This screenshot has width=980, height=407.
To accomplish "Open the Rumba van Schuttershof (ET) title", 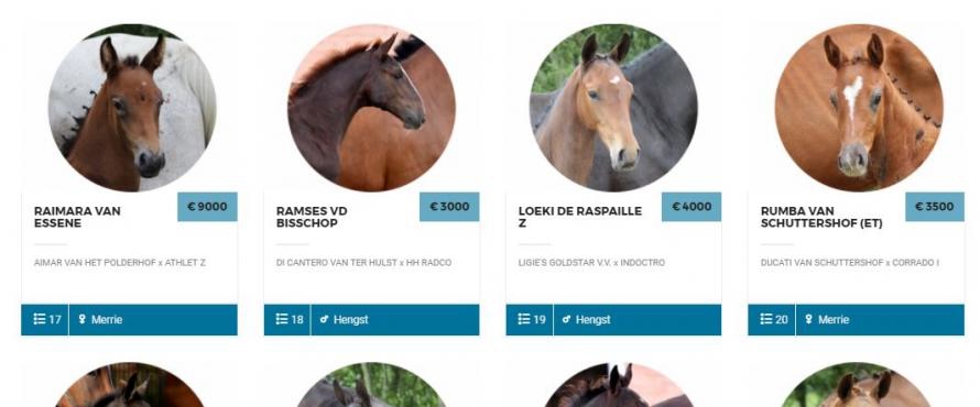I will click(x=822, y=217).
